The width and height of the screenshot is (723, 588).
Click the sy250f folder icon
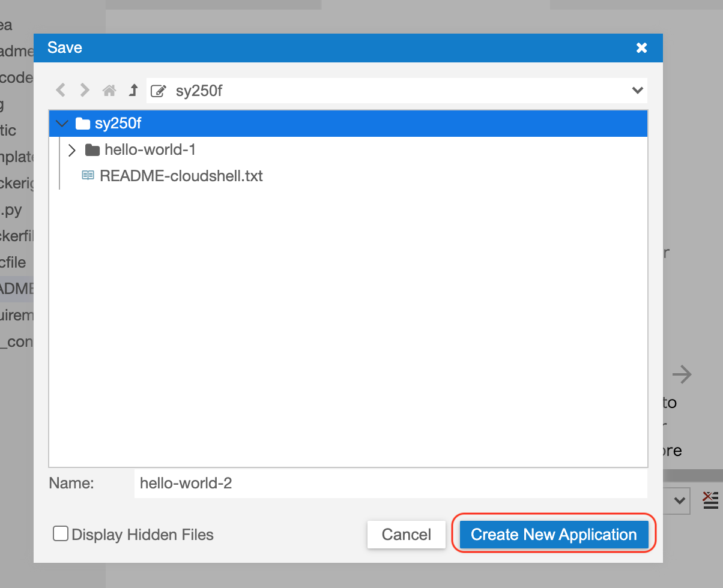coord(83,123)
